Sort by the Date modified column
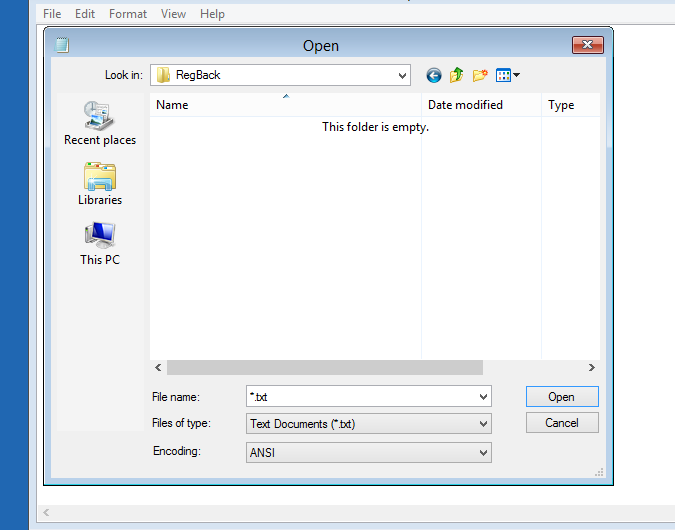The width and height of the screenshot is (675, 530). pyautogui.click(x=465, y=105)
